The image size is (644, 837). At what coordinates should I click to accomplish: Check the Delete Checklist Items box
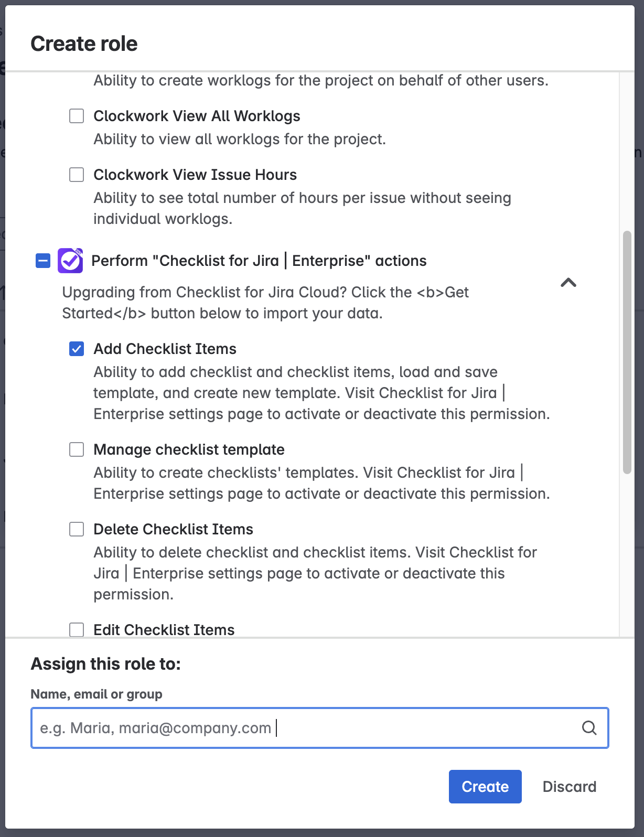[77, 529]
